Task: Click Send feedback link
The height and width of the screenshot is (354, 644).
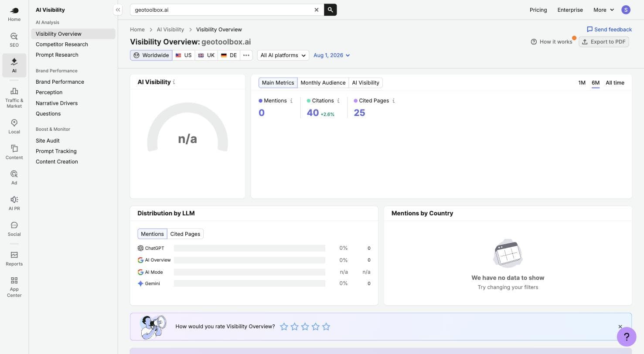Action: pos(609,30)
